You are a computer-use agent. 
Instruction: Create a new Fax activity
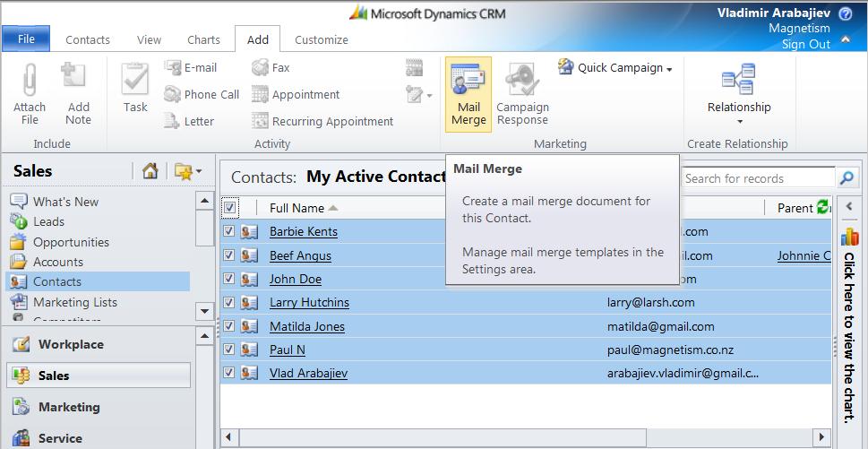click(271, 67)
